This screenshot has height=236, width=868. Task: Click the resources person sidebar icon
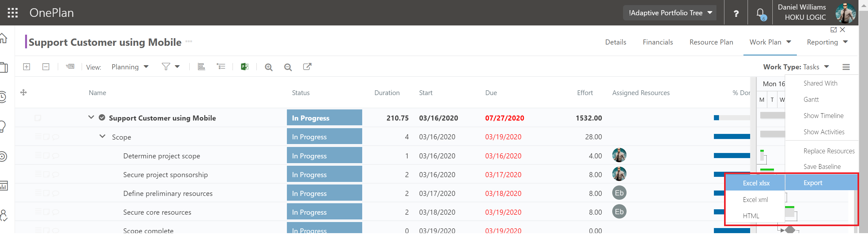[4, 215]
